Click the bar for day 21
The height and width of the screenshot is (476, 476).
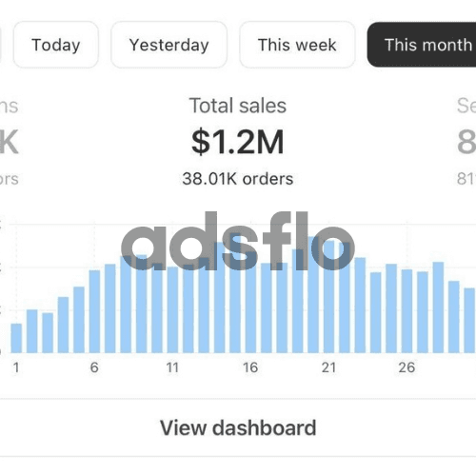tap(328, 297)
